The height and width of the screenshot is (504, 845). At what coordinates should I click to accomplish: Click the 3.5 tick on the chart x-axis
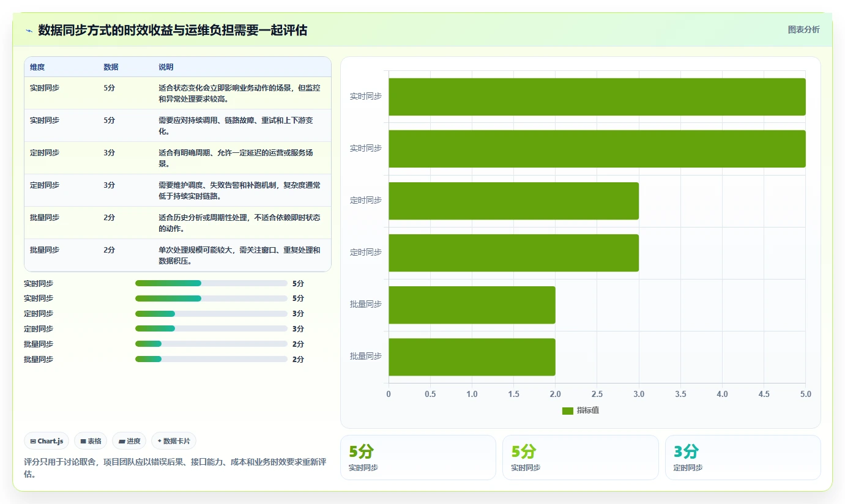click(x=680, y=394)
